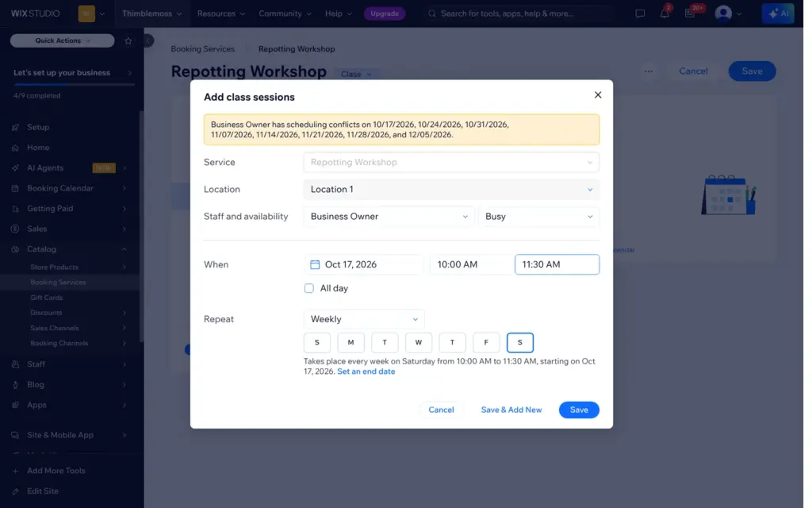Click Set an end date link
Screen dimensions: 812x508
366,371
